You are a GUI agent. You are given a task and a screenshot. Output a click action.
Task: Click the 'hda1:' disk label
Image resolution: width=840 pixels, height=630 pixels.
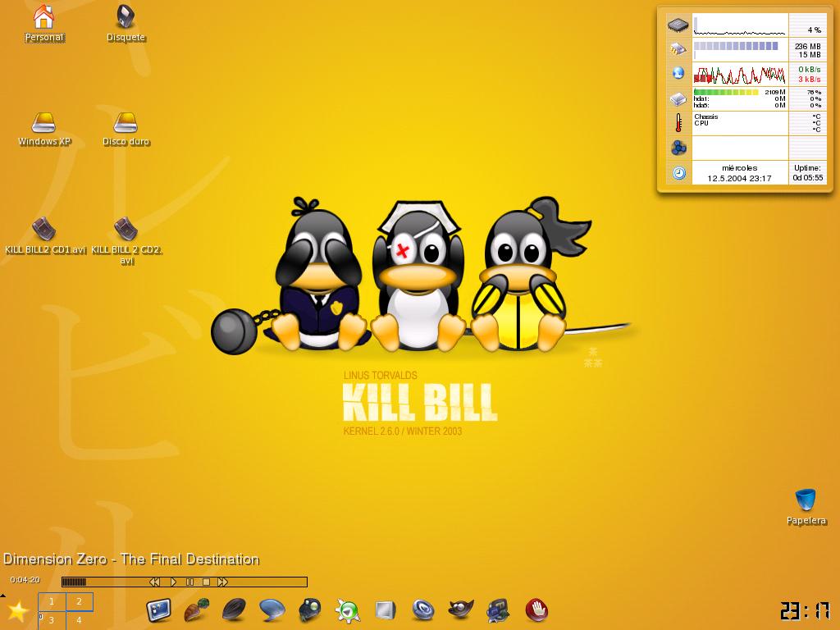pyautogui.click(x=701, y=99)
